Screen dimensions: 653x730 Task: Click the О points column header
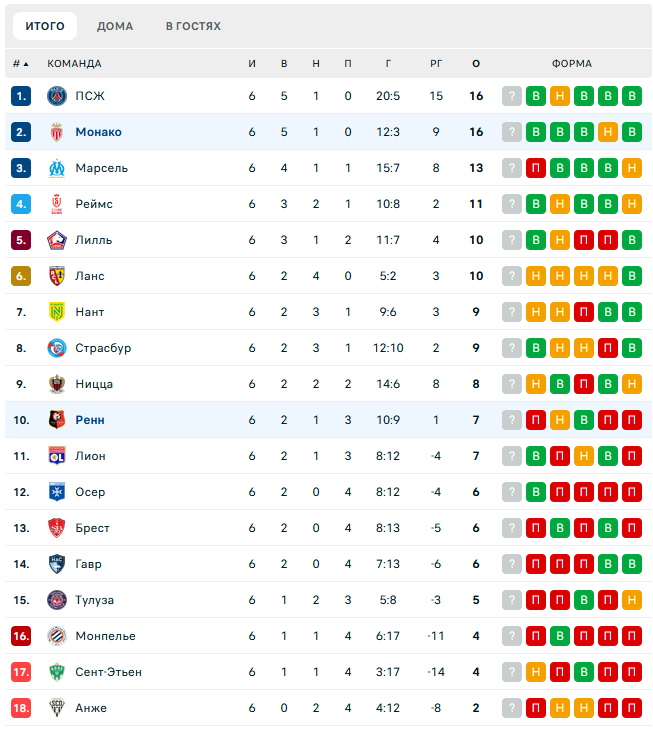476,64
